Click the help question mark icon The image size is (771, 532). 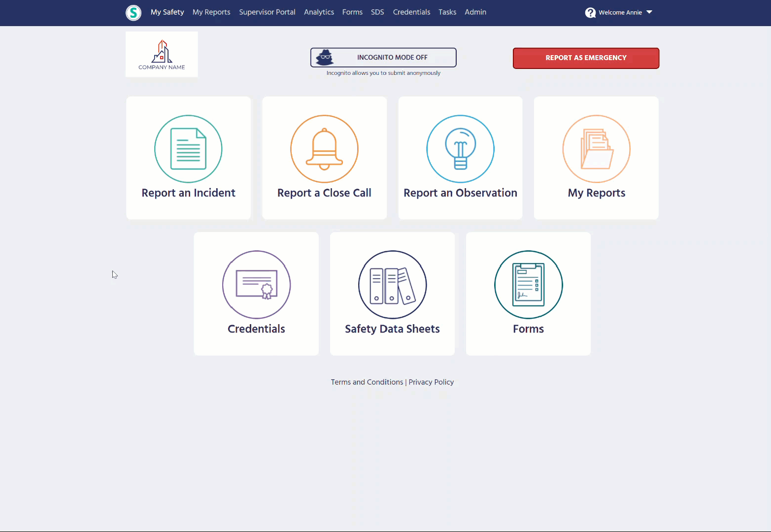click(590, 12)
